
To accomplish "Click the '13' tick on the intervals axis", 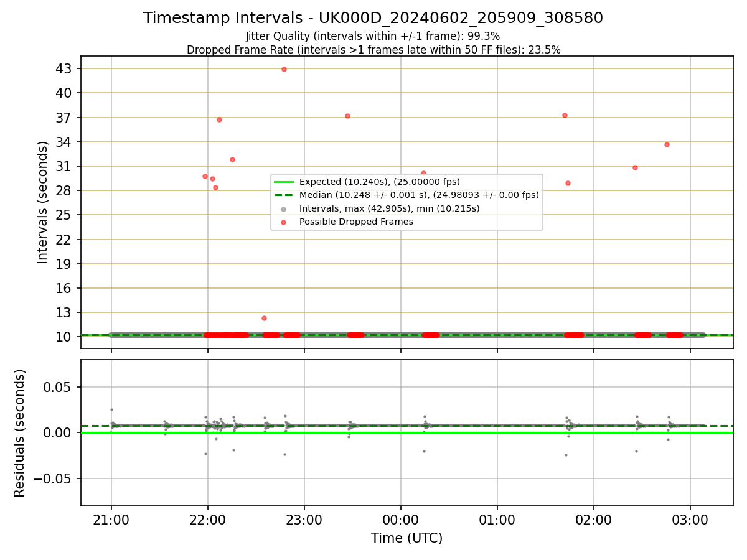I will pos(64,312).
